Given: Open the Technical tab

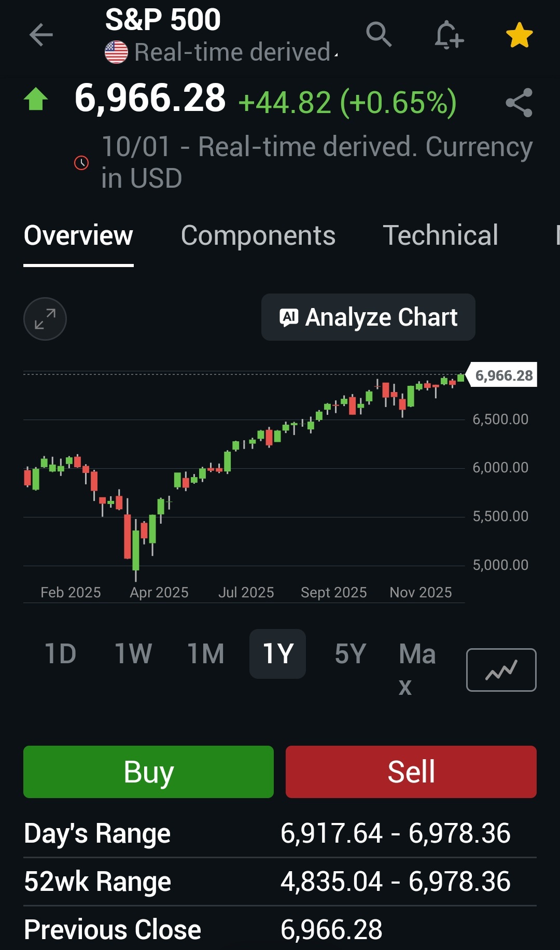Looking at the screenshot, I should [440, 235].
